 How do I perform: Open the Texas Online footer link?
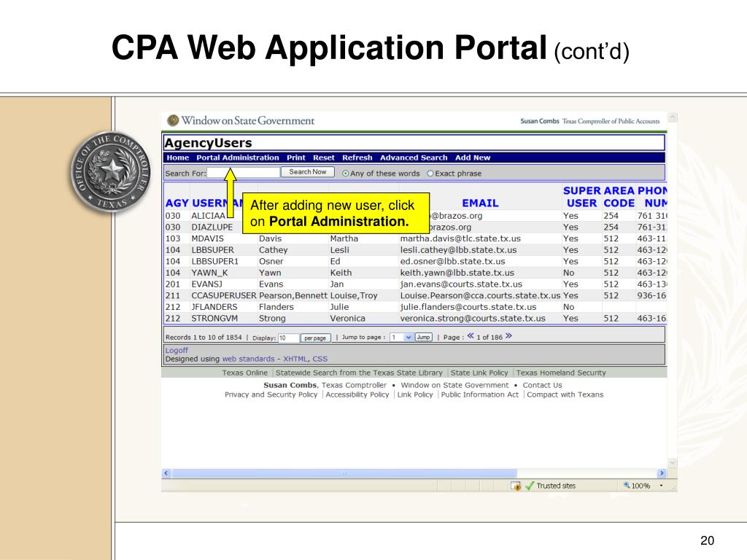245,373
